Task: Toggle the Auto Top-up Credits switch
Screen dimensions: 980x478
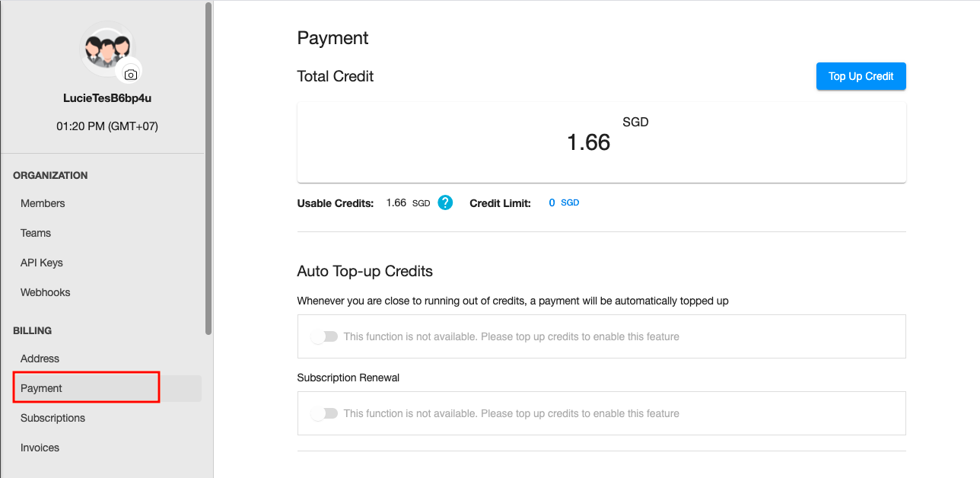Action: 325,336
